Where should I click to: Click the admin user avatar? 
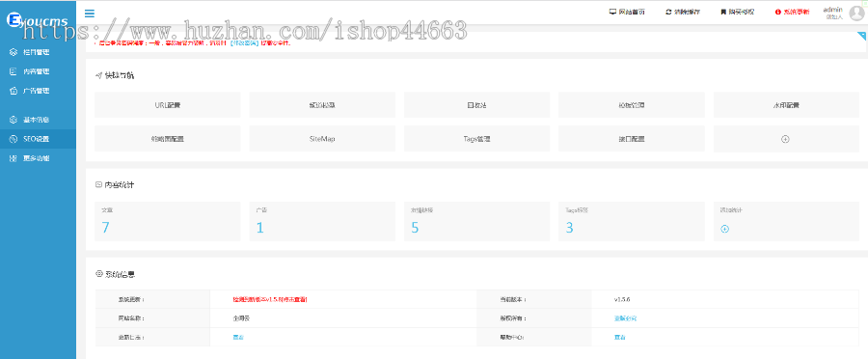856,13
